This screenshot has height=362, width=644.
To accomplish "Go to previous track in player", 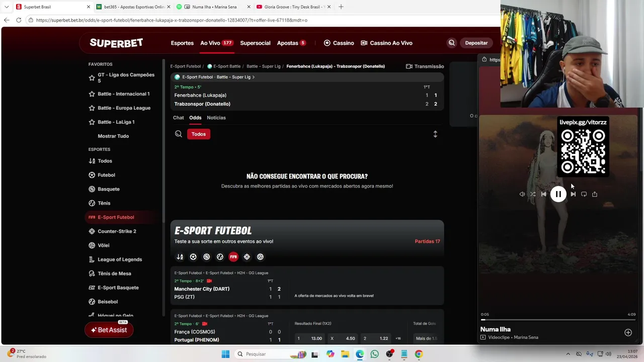I will [543, 194].
